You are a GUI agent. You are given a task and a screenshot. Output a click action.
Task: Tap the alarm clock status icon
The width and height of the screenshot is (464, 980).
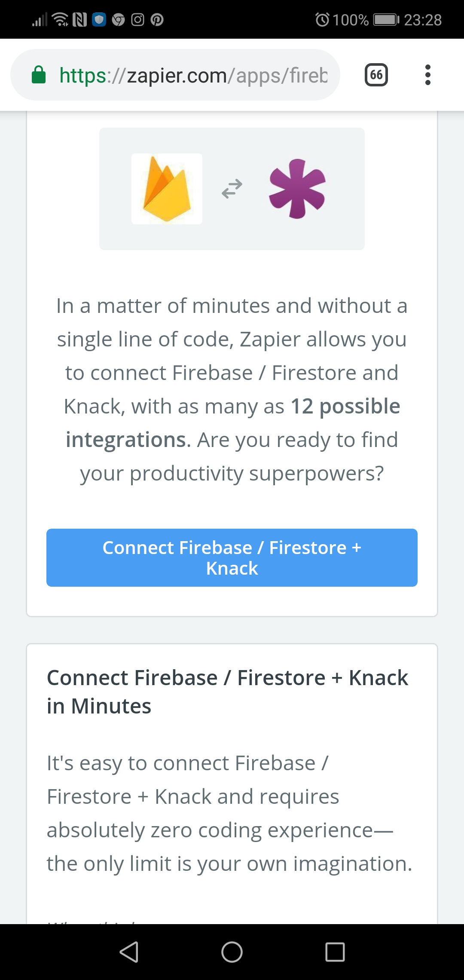point(322,20)
